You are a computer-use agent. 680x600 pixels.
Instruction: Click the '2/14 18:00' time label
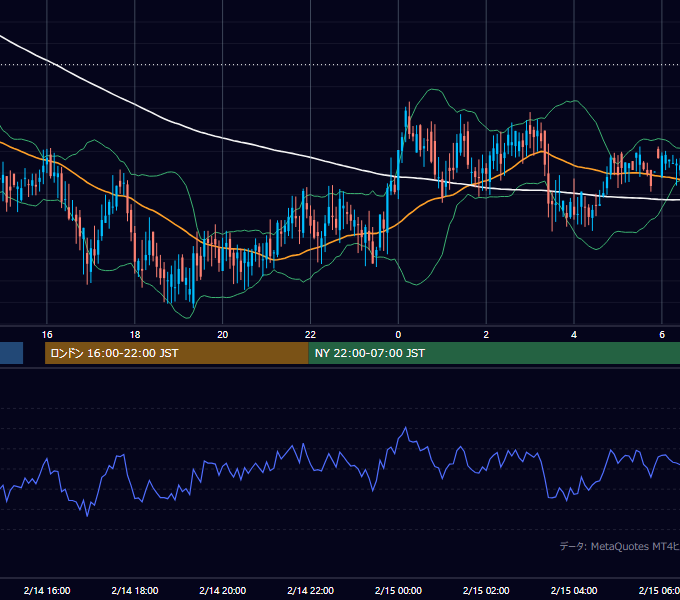point(135,590)
